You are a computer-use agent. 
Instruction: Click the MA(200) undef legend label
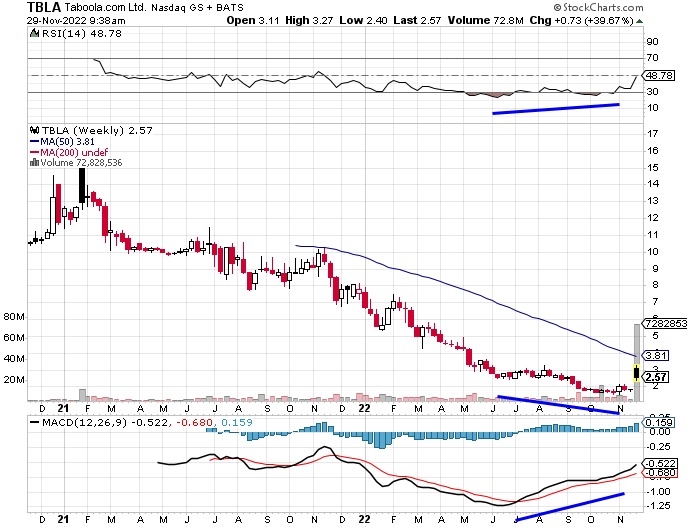pos(74,153)
